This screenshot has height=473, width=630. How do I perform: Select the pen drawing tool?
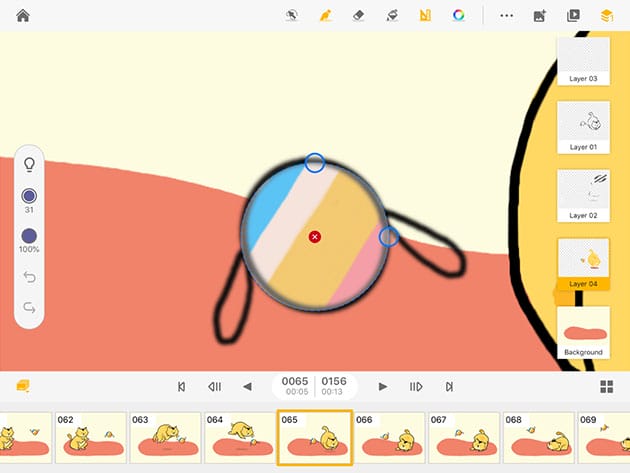click(324, 15)
